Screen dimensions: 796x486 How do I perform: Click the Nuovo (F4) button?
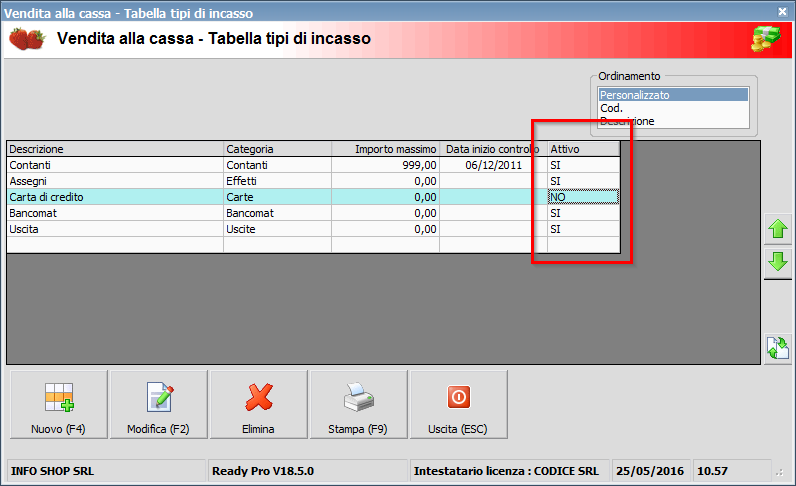(x=59, y=404)
